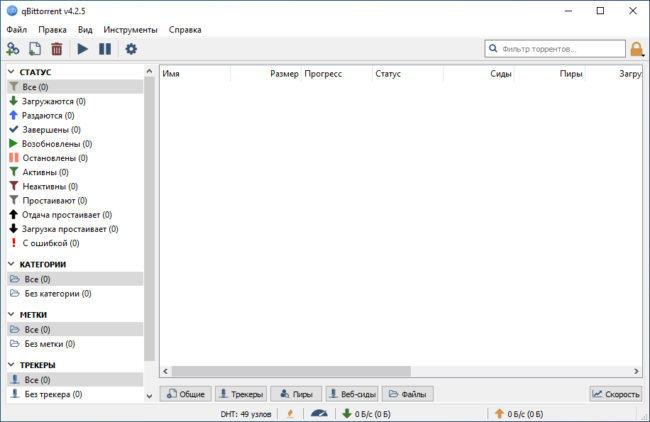Open the Файл menu
This screenshot has width=650, height=422.
point(17,30)
